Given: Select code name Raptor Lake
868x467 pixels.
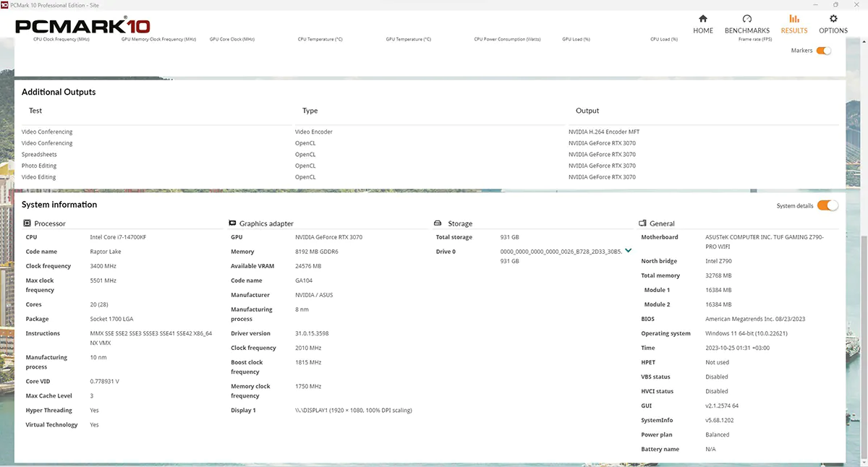Looking at the screenshot, I should point(106,252).
